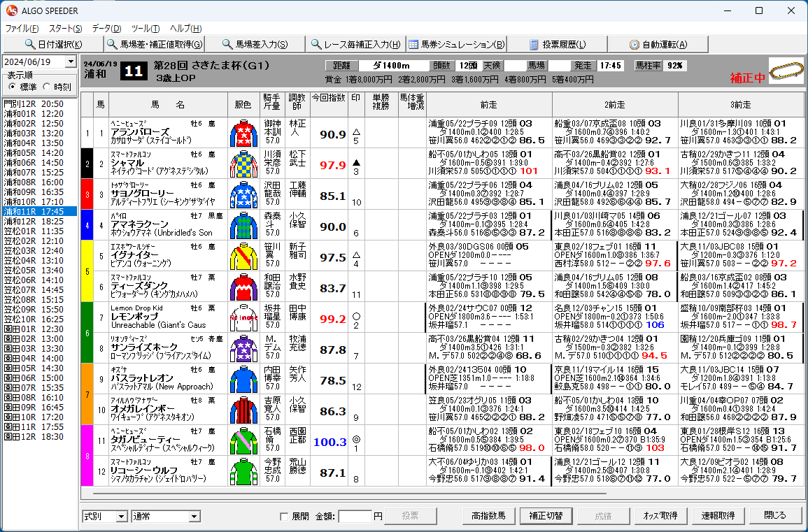
Task: Open the スタート(S) menu
Action: (66, 29)
